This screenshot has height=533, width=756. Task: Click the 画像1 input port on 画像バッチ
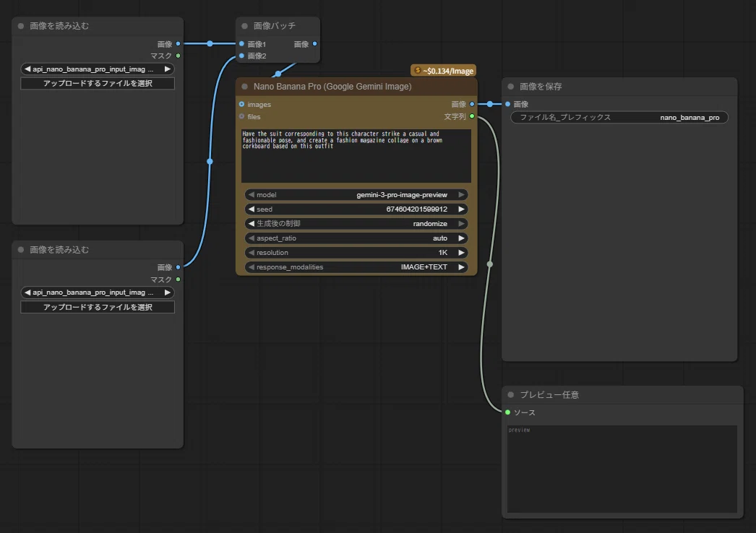241,44
